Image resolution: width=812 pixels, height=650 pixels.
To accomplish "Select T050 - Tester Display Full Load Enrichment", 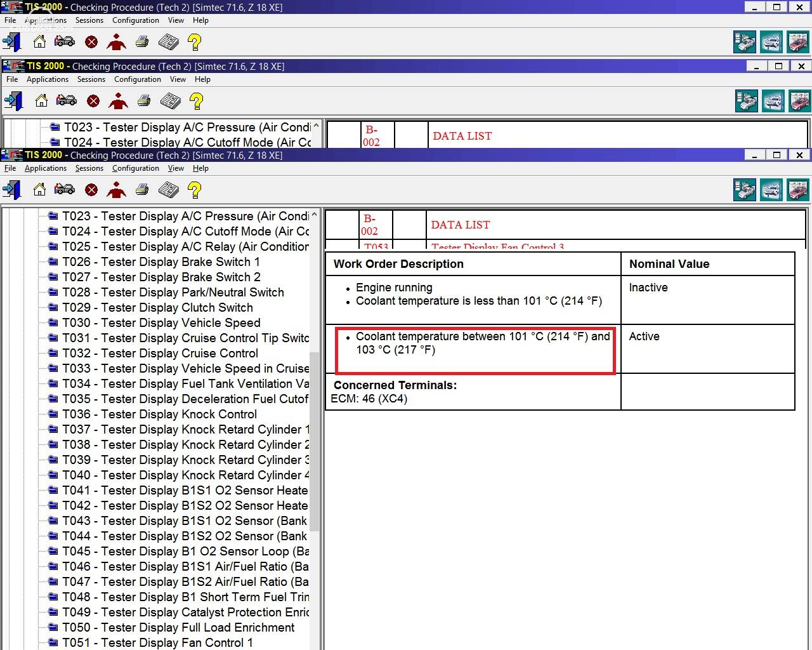I will pyautogui.click(x=178, y=627).
